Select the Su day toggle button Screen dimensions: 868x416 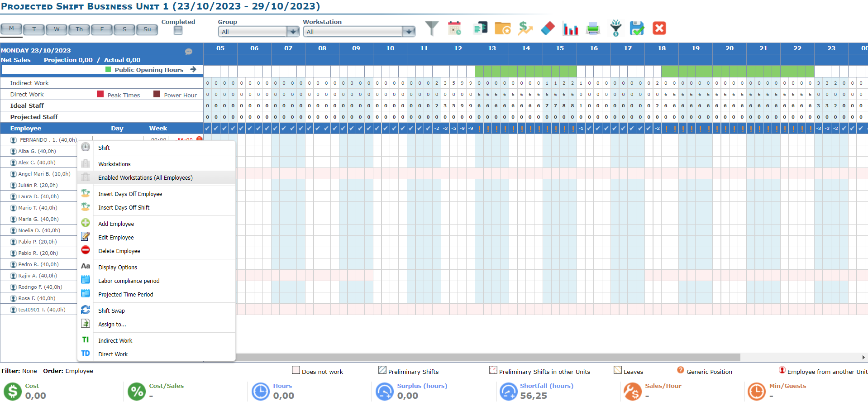pos(147,29)
